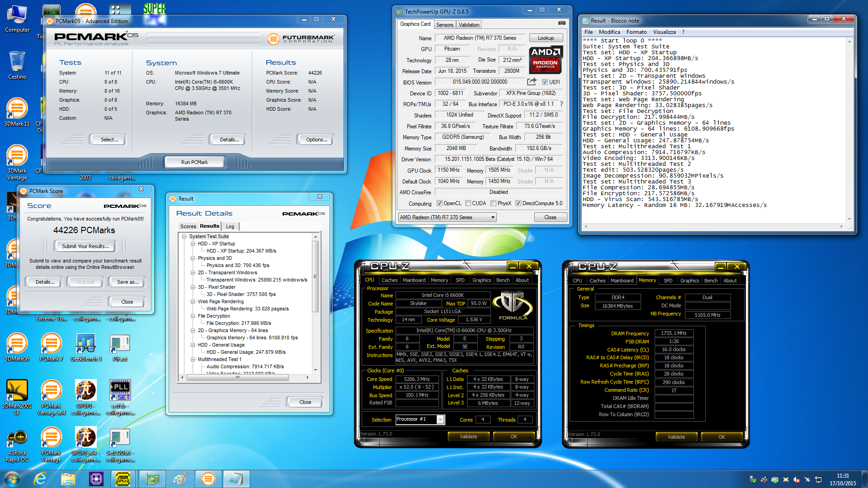Open the Log tab in Result Details
This screenshot has width=868, height=488.
pyautogui.click(x=230, y=226)
